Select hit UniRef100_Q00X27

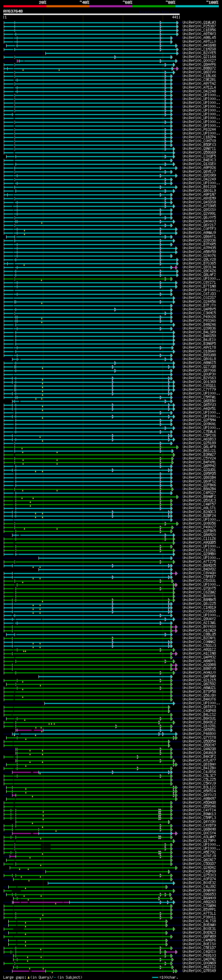[x=199, y=60]
